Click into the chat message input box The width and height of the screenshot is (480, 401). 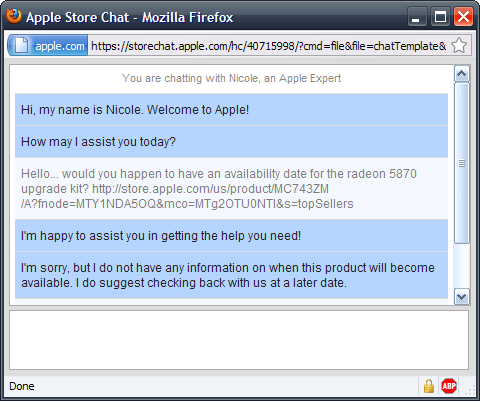[239, 340]
